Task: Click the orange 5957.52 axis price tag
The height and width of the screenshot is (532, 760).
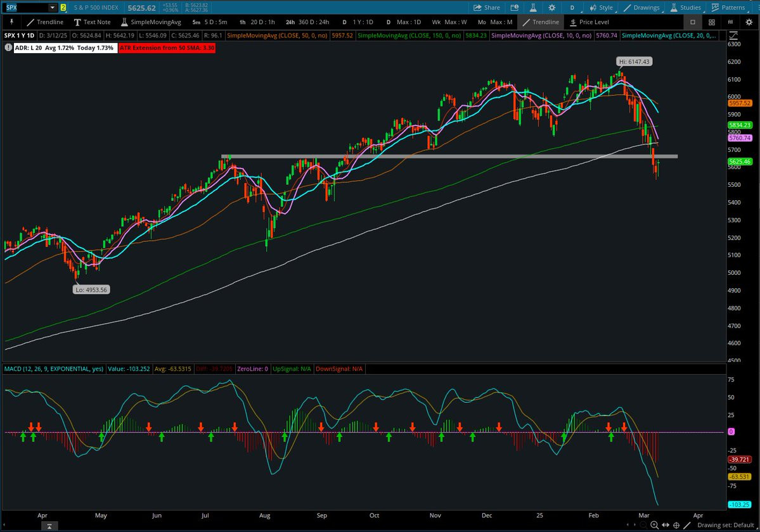Action: coord(739,103)
